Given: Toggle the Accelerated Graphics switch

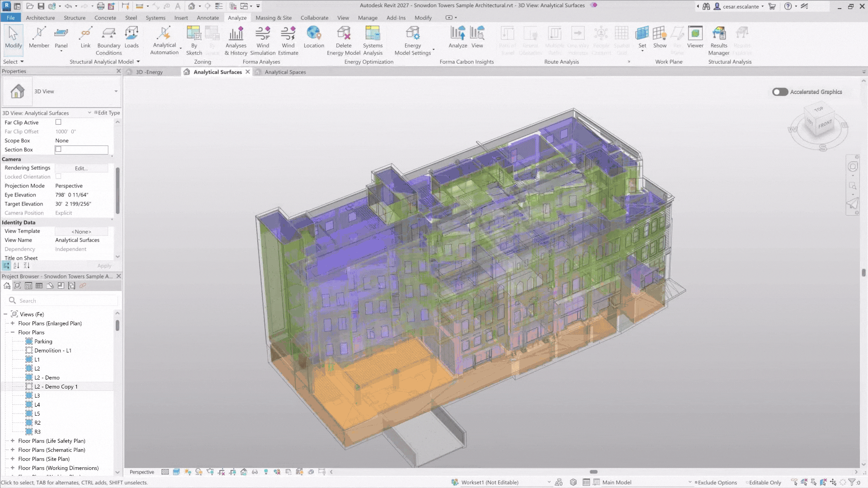Looking at the screenshot, I should (780, 92).
